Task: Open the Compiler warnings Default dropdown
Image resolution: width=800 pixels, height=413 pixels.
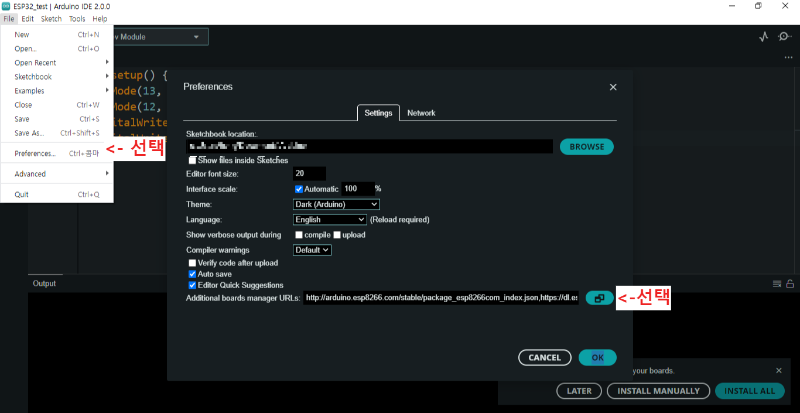Action: (x=312, y=250)
